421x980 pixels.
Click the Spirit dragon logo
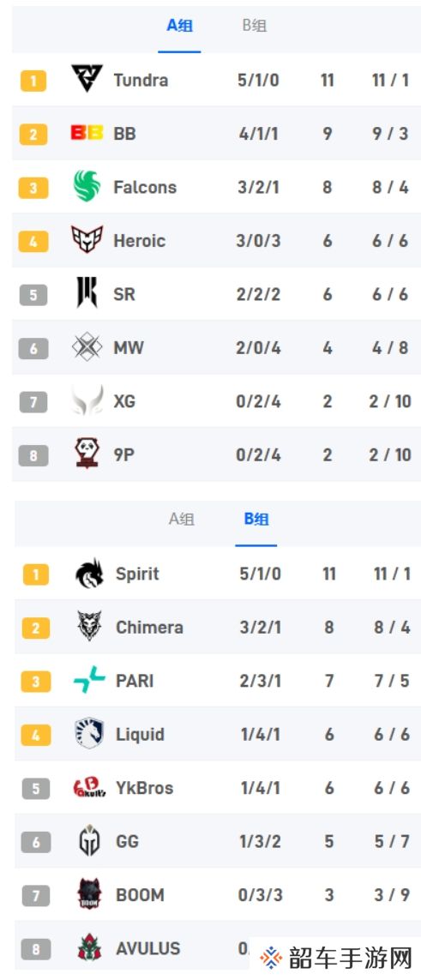(x=89, y=574)
